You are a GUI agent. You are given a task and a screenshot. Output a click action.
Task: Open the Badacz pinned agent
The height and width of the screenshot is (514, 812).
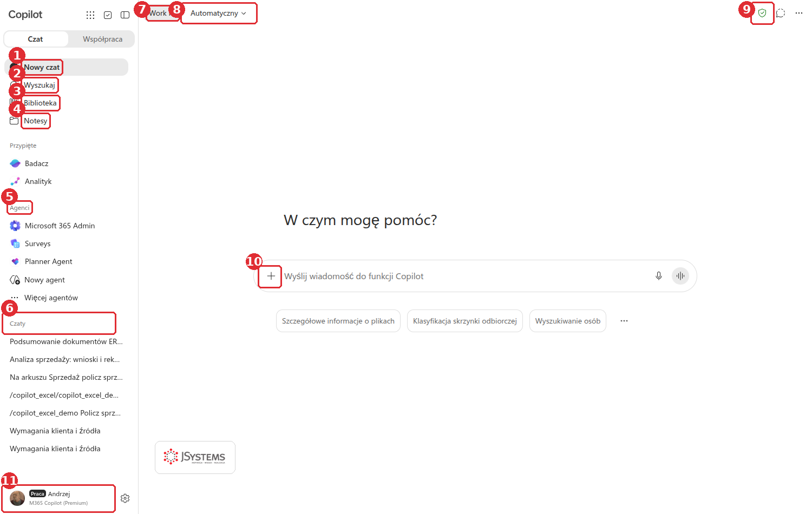coord(37,163)
